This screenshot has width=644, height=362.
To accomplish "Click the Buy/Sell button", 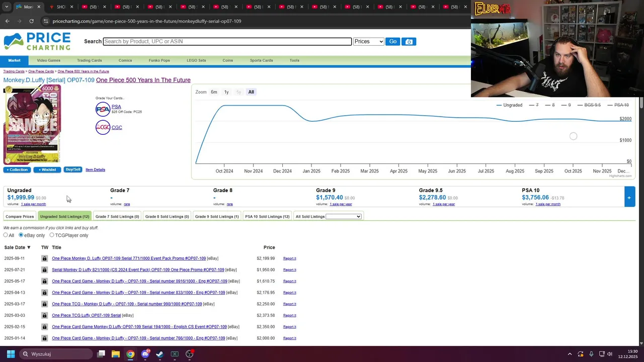I will tap(73, 169).
